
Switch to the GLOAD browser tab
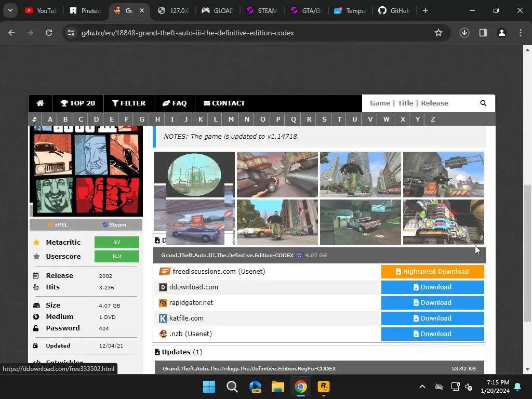click(218, 10)
